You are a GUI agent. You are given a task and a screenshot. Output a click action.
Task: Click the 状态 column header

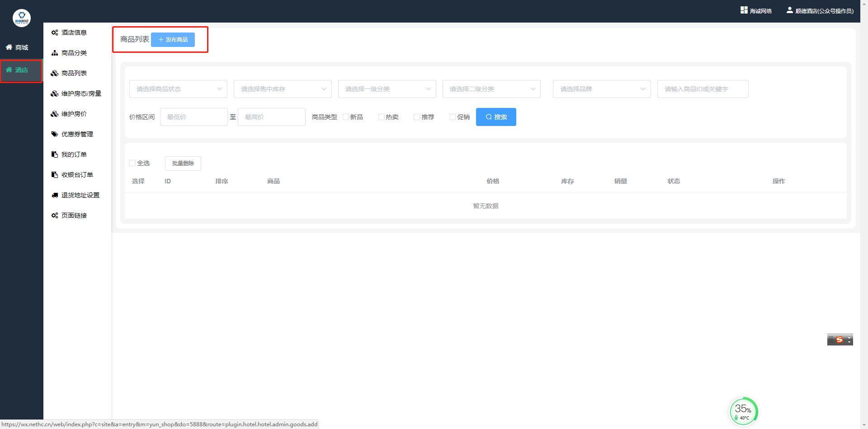(674, 181)
